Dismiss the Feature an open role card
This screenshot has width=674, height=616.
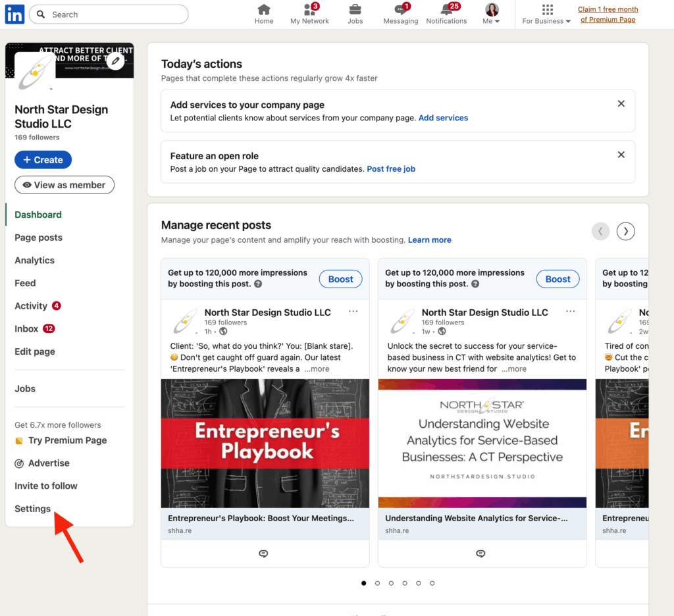[621, 155]
